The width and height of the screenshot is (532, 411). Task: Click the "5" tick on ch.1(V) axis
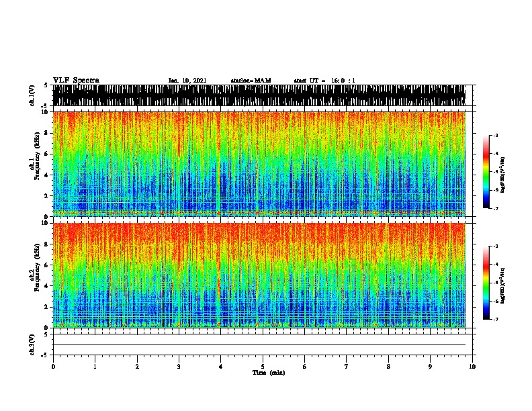[46, 85]
